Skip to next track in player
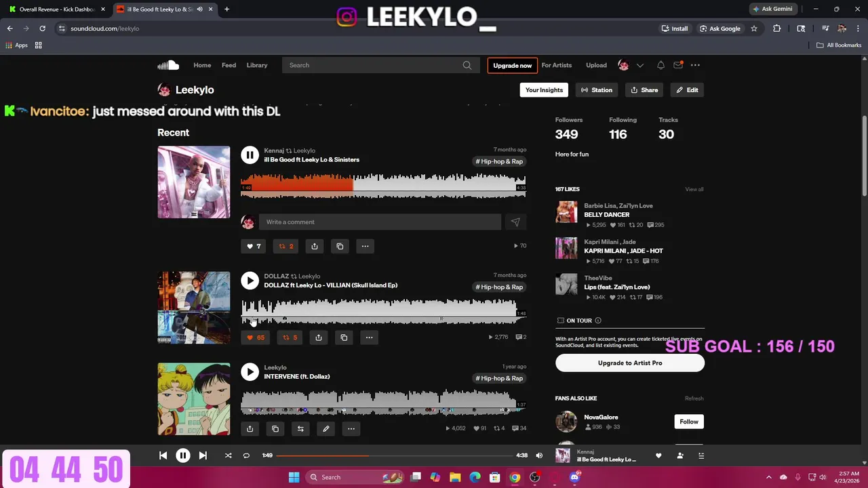This screenshot has height=488, width=868. point(203,455)
